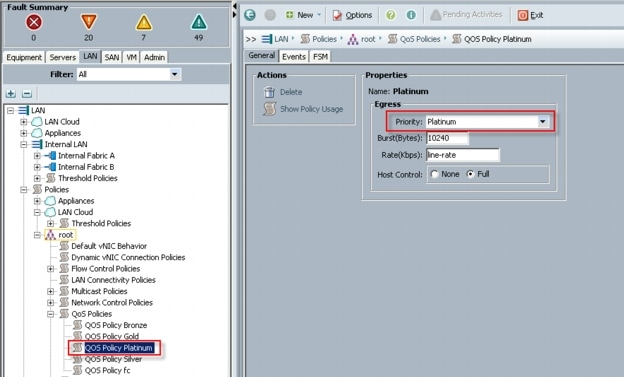The image size is (624, 377).
Task: Open help via the green question mark icon
Action: (x=391, y=15)
